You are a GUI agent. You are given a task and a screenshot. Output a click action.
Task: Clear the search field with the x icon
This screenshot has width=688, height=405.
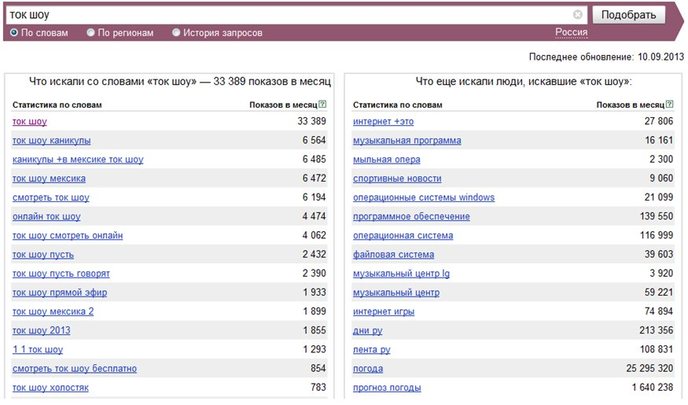click(577, 14)
